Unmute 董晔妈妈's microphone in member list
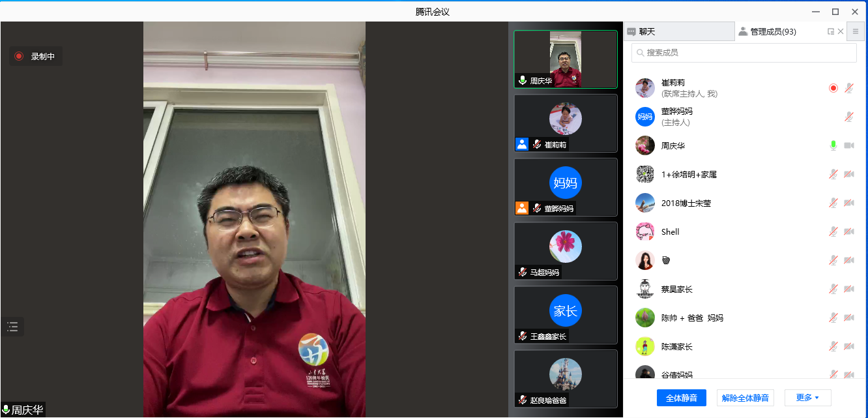Image resolution: width=868 pixels, height=418 pixels. pyautogui.click(x=848, y=117)
